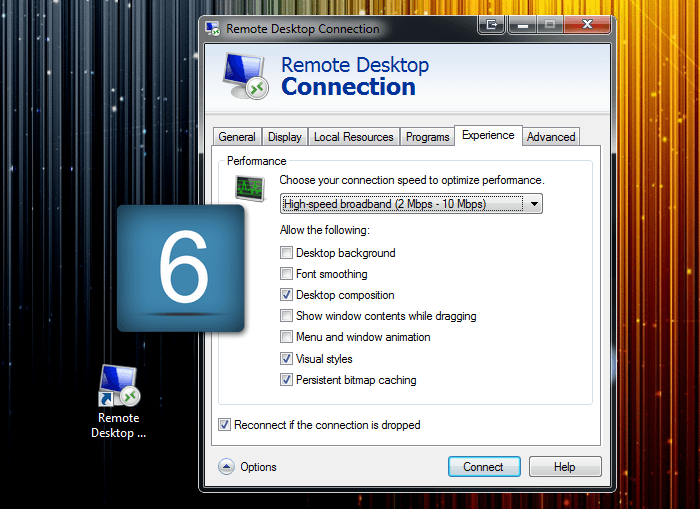The image size is (700, 509).
Task: Open the connection speed combo box
Action: 411,204
